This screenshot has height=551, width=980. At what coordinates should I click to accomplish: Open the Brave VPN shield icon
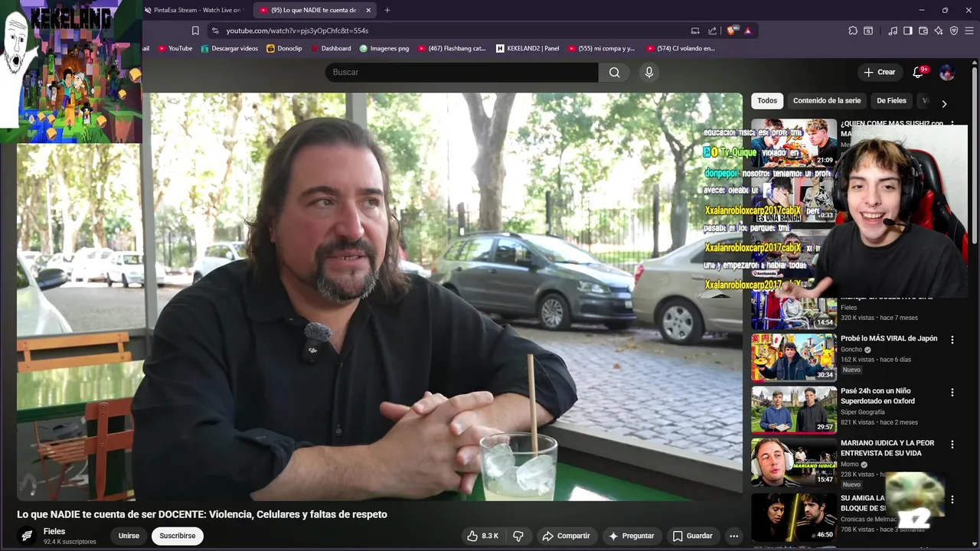[954, 31]
